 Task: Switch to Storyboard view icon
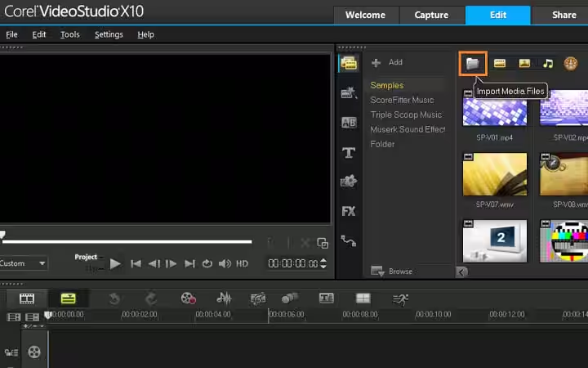click(27, 298)
